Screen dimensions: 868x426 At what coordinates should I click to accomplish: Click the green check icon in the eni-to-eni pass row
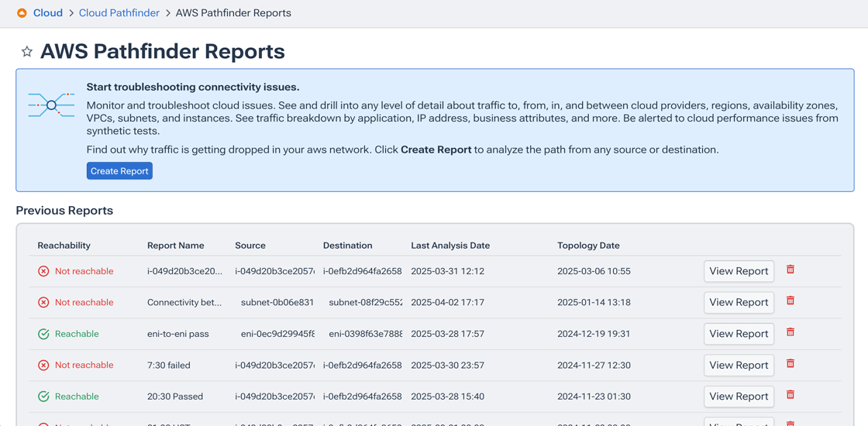tap(43, 334)
